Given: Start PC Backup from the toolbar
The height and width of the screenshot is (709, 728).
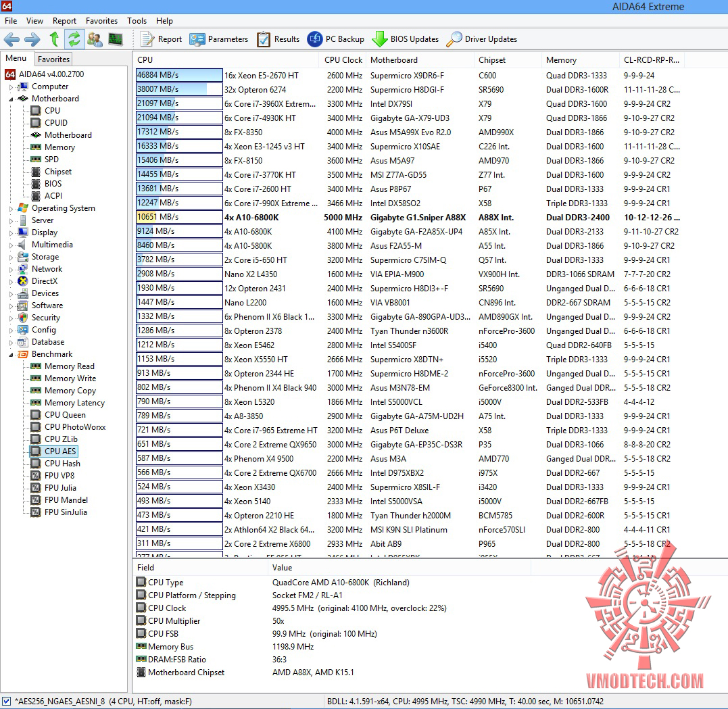Looking at the screenshot, I should pos(336,39).
